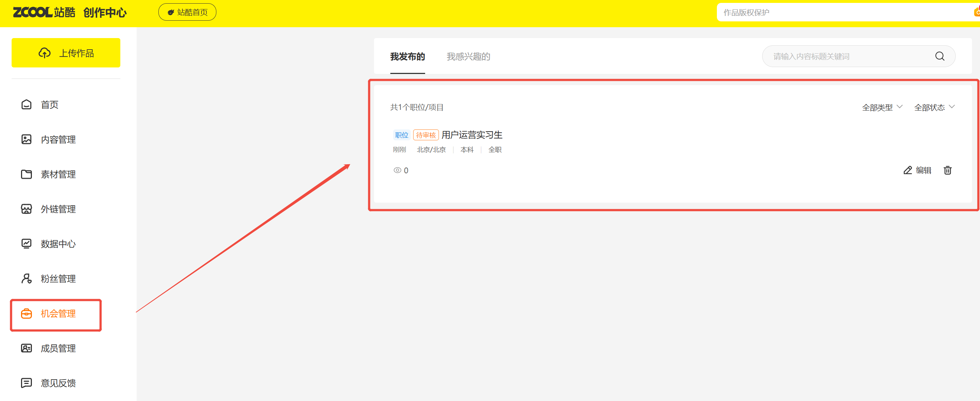Click the upload cloud icon
980x401 pixels.
[45, 53]
